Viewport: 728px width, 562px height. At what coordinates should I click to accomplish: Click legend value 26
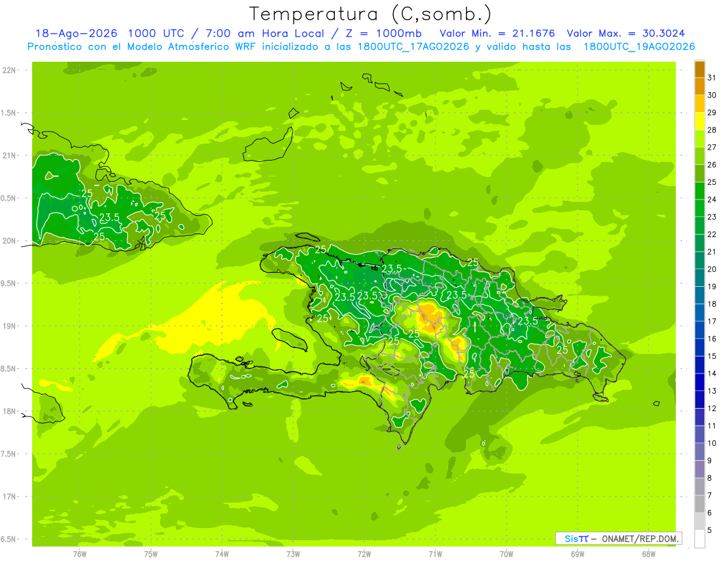(x=712, y=165)
